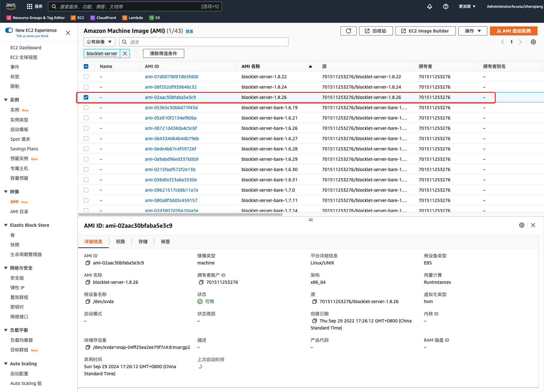The image size is (544, 392).
Task: Open EC2 Image Builder button
Action: pyautogui.click(x=425, y=31)
